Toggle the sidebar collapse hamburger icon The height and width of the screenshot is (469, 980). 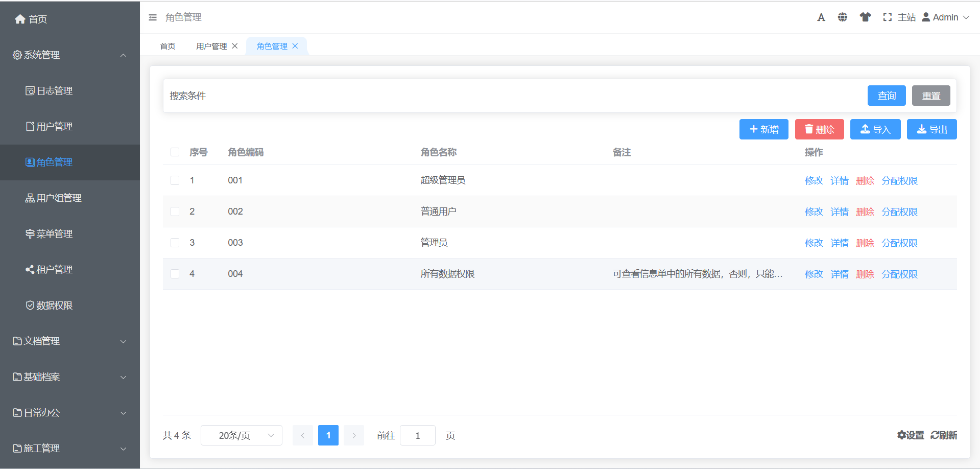click(153, 17)
